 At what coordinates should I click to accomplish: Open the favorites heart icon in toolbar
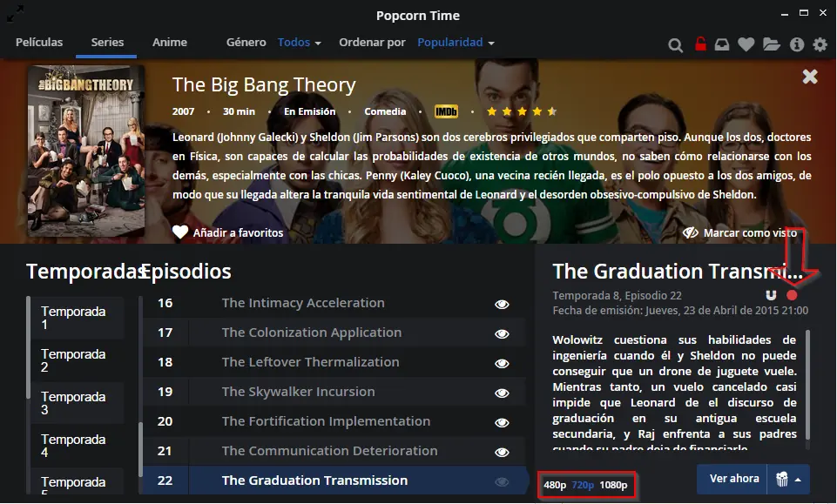click(x=746, y=44)
